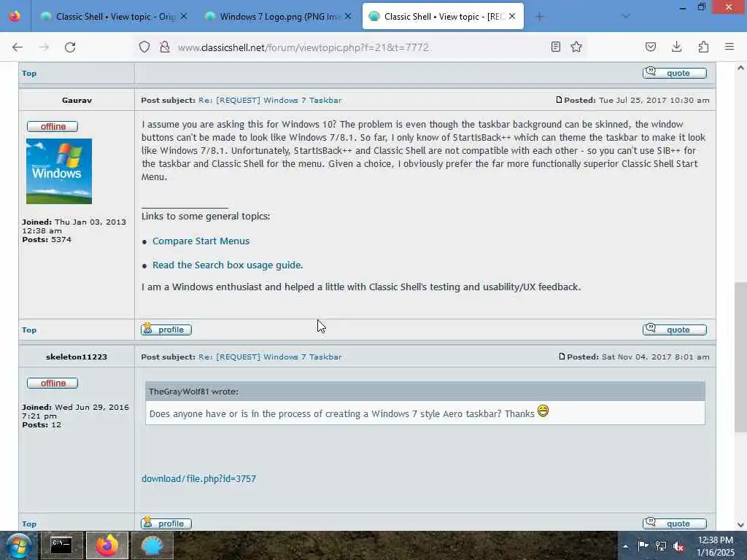Click post icon beside Jul 25 date

pyautogui.click(x=559, y=100)
